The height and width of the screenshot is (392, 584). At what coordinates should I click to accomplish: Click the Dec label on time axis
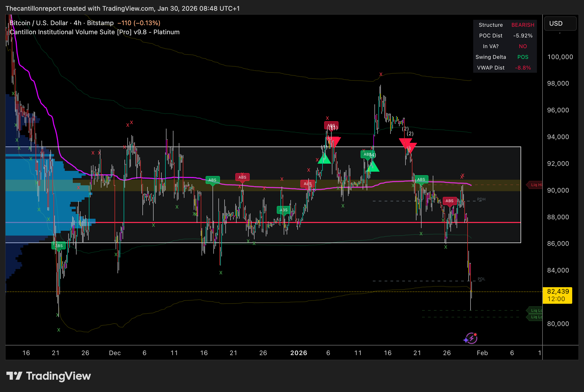coord(115,353)
